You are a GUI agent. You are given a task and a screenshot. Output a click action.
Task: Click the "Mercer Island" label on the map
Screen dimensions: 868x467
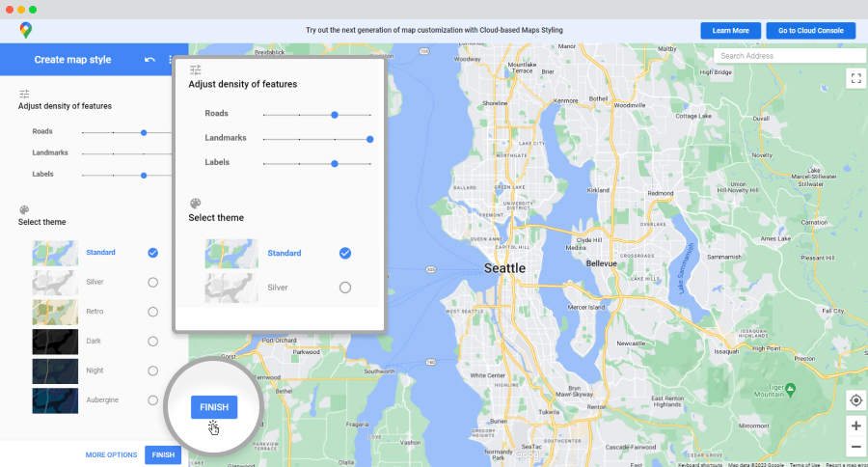click(585, 307)
